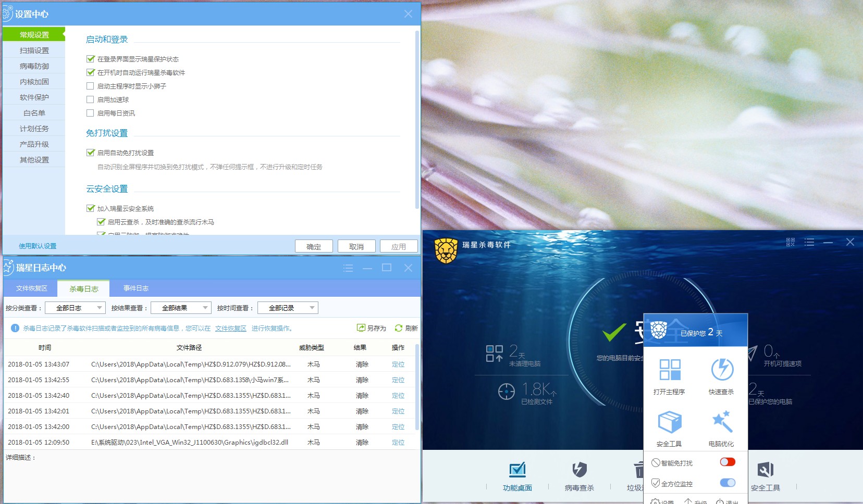Open 软件保护 in settings sidebar
863x504 pixels.
(x=34, y=97)
